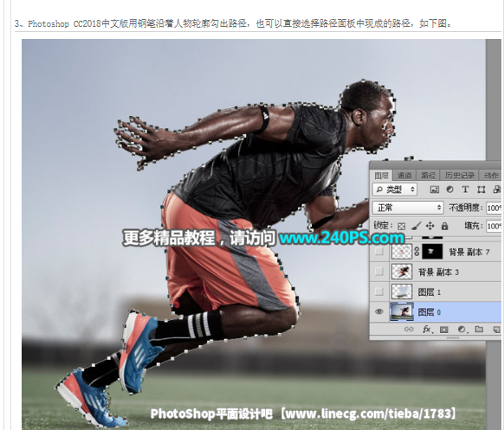This screenshot has height=430, width=504.
Task: Open the fx layer style menu
Action: tap(427, 330)
